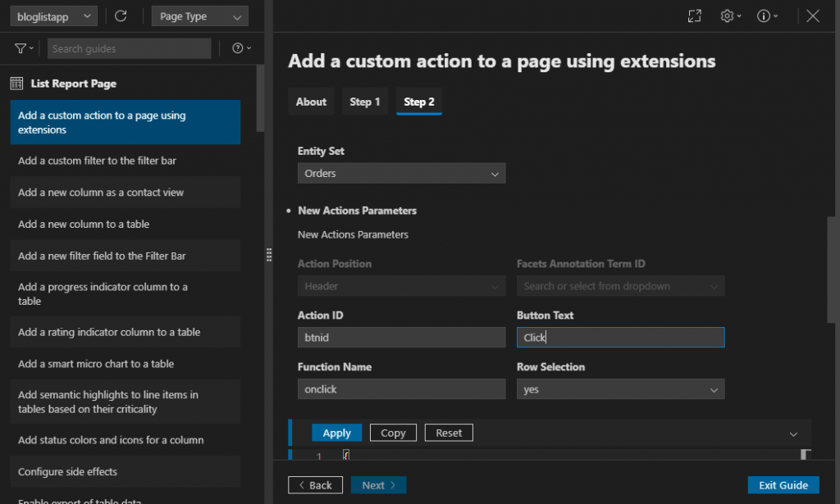Click the guide content vertical scrollbar

(x=831, y=270)
